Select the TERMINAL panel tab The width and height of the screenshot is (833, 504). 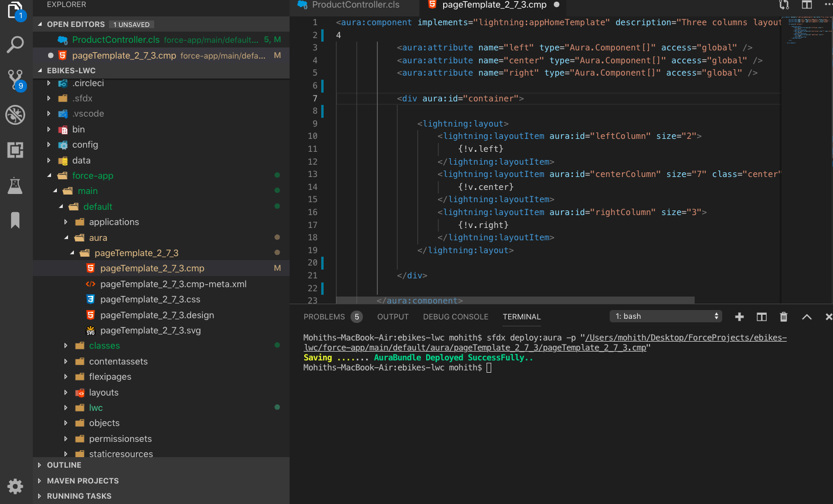(522, 316)
